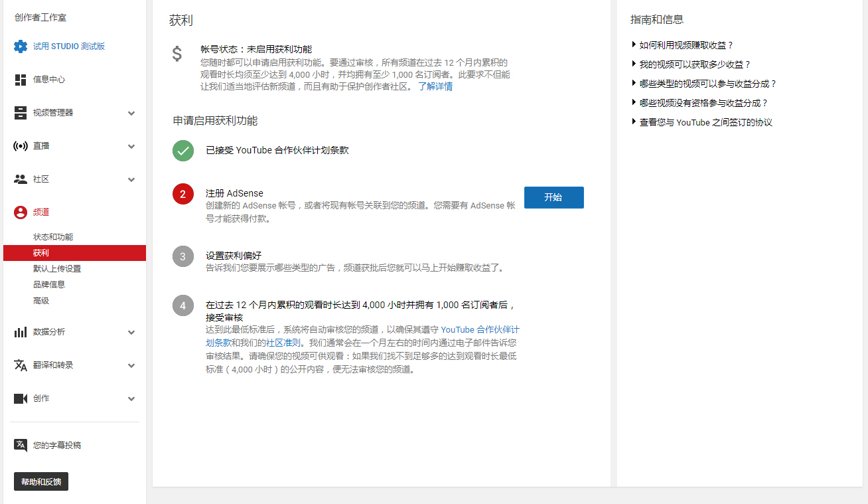This screenshot has width=868, height=504.
Task: Click the 设置获利偏好 step title
Action: point(234,256)
